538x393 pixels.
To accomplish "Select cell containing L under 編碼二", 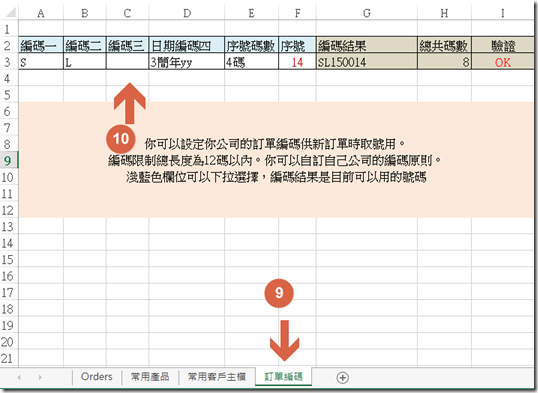I will pos(85,61).
